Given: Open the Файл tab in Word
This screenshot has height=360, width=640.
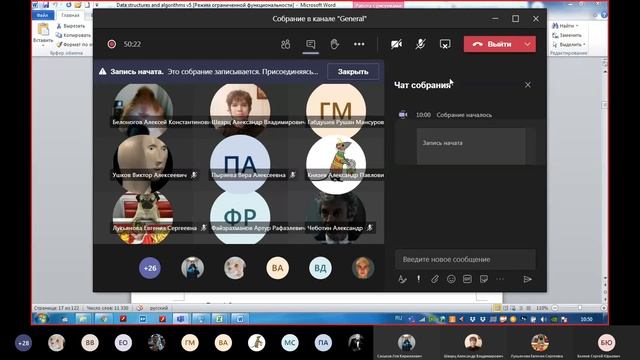Looking at the screenshot, I should (x=42, y=15).
